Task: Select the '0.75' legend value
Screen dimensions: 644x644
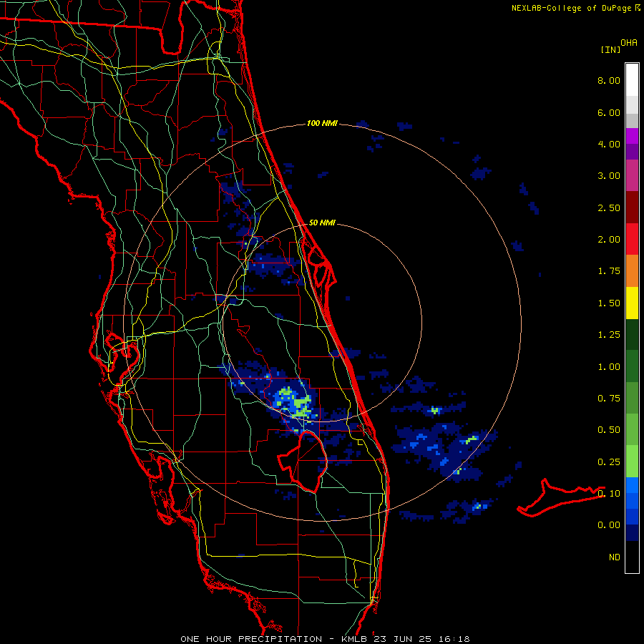Action: [x=609, y=399]
